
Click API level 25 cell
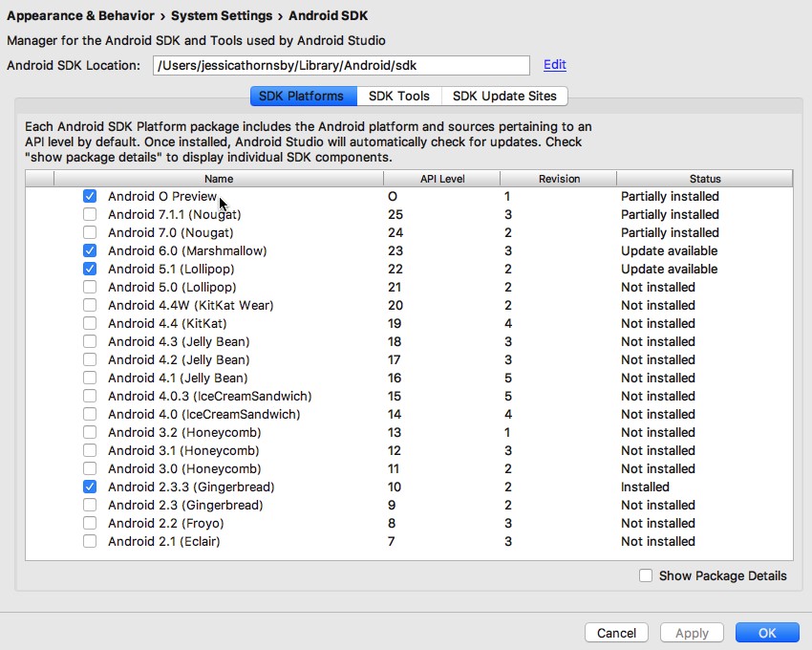pyautogui.click(x=395, y=214)
